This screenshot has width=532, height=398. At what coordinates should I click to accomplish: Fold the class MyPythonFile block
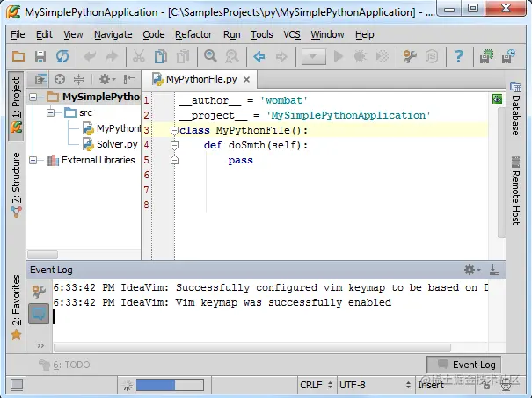[x=174, y=131]
